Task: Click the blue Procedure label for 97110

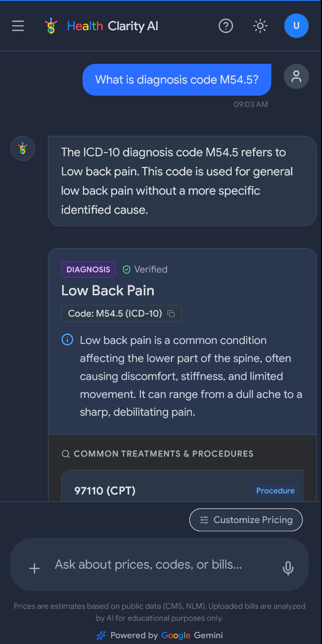Action: [275, 491]
